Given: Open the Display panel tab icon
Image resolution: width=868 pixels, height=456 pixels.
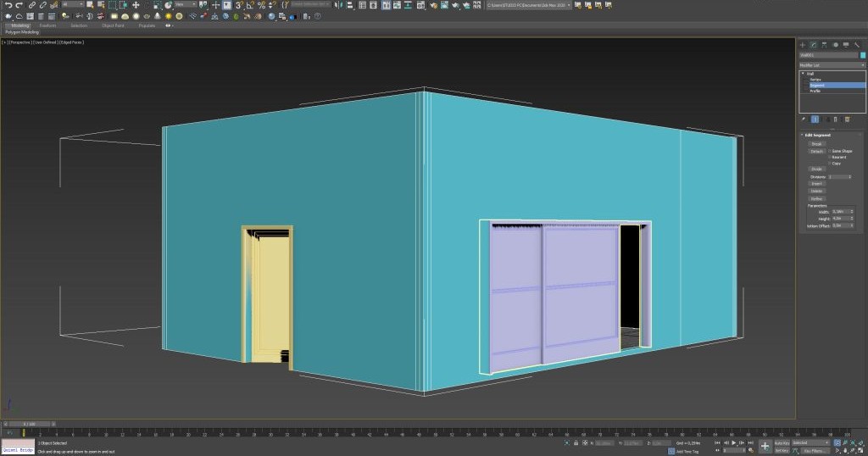Looking at the screenshot, I should 846,45.
